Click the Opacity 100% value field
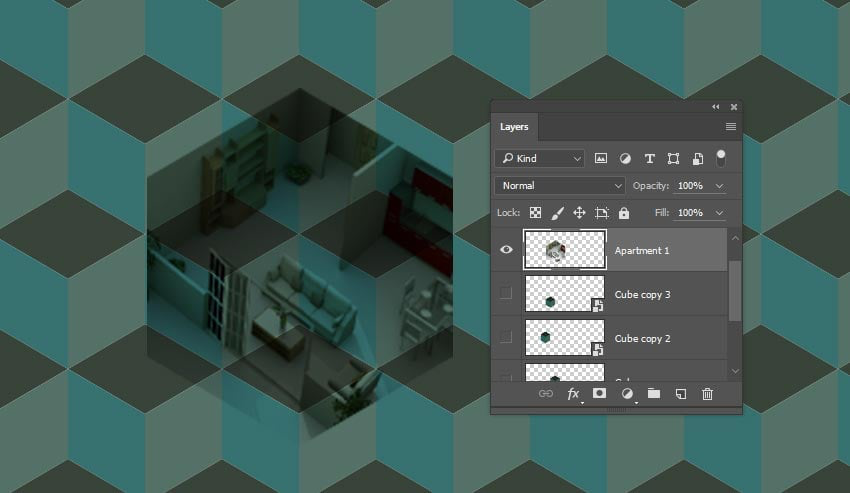Image resolution: width=850 pixels, height=493 pixels. point(691,185)
